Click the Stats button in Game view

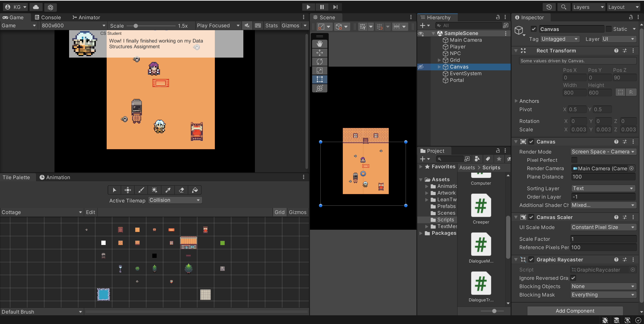click(272, 25)
